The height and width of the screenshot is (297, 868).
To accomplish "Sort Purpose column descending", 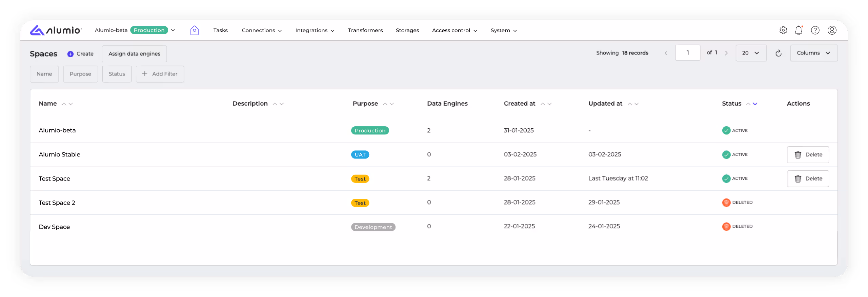I will pyautogui.click(x=392, y=104).
